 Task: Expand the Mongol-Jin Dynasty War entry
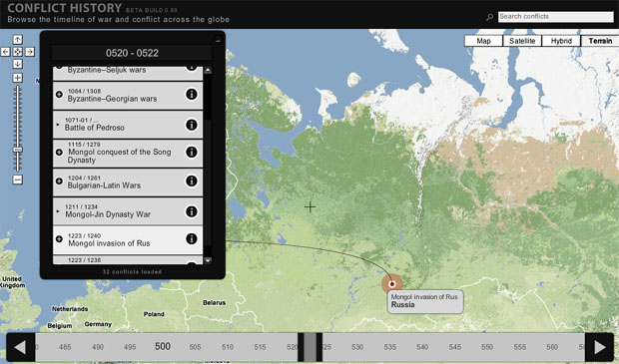[x=58, y=211]
